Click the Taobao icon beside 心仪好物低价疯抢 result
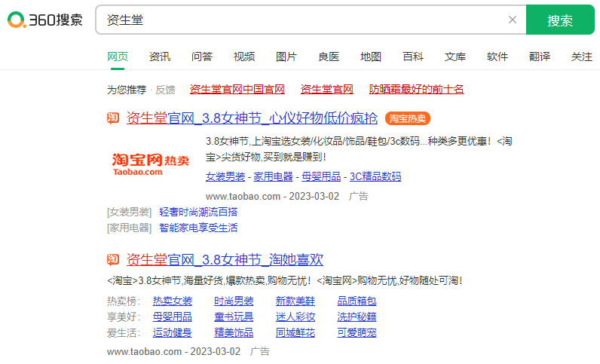 tap(113, 118)
